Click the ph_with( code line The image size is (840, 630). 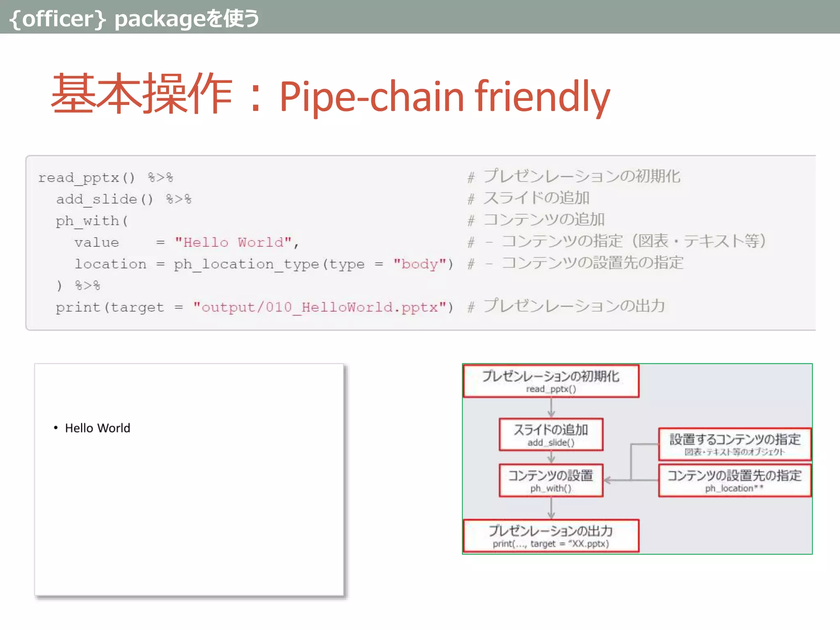tap(92, 221)
